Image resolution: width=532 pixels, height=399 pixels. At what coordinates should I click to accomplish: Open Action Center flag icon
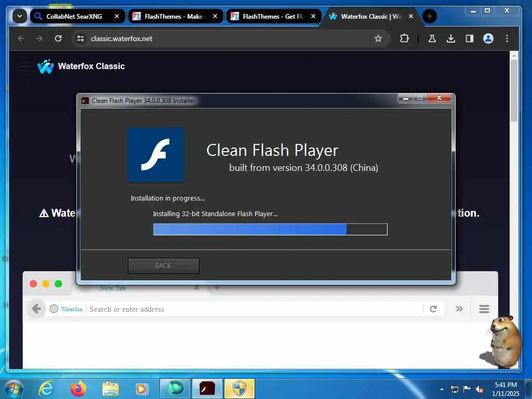click(x=467, y=389)
